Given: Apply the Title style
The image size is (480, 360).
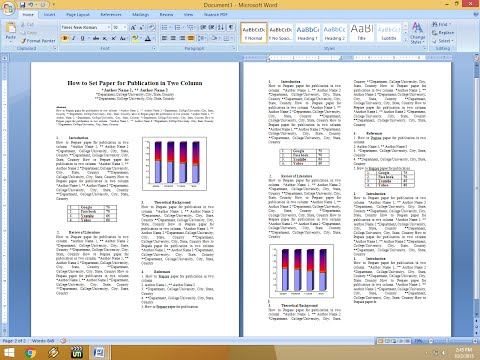Looking at the screenshot, I should (x=362, y=33).
